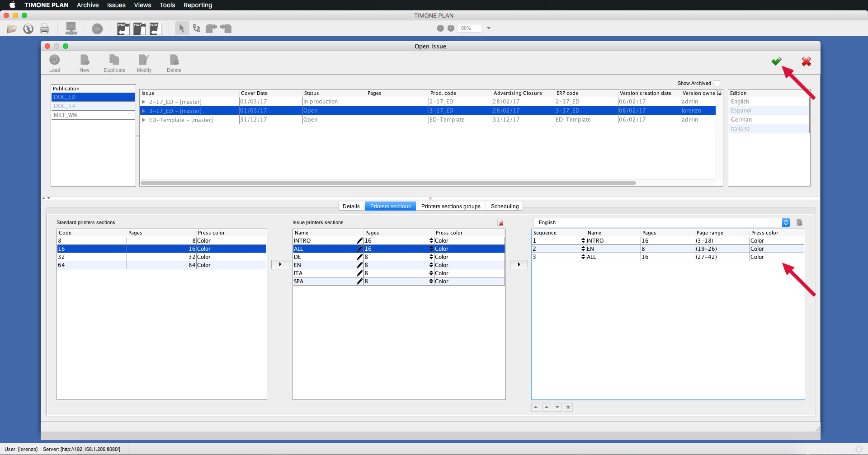Click the grey round arrow toolbar icon
Viewport: 868px width, 455px height.
97,29
